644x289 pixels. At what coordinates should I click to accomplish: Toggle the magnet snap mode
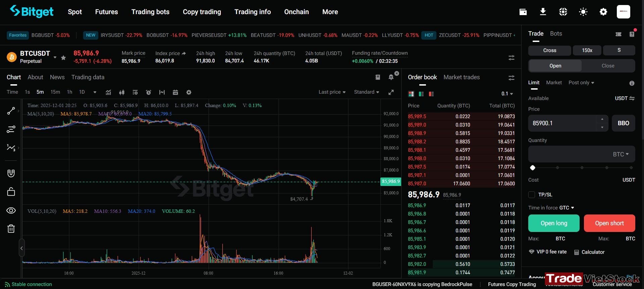pos(11,173)
